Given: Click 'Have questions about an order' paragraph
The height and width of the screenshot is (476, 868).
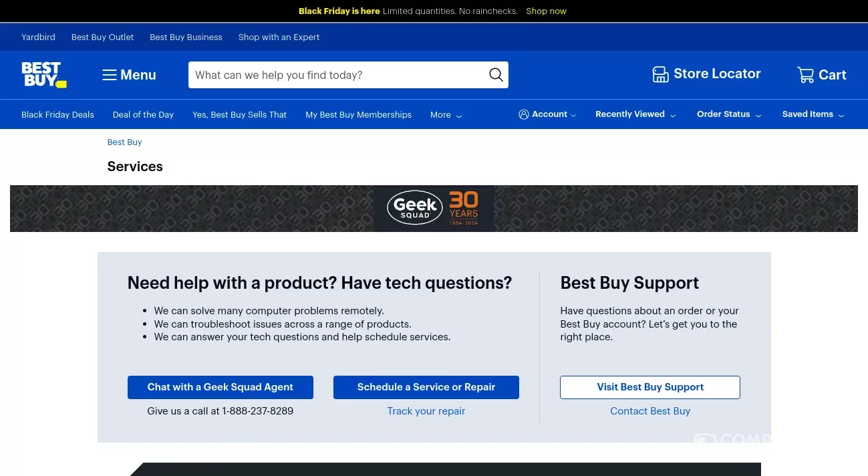Looking at the screenshot, I should tap(649, 324).
